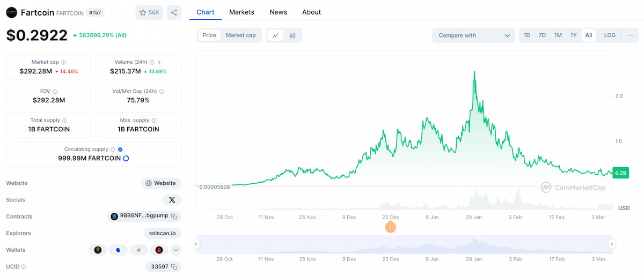644x276 pixels.
Task: Expand more wallets chevron
Action: [176, 250]
